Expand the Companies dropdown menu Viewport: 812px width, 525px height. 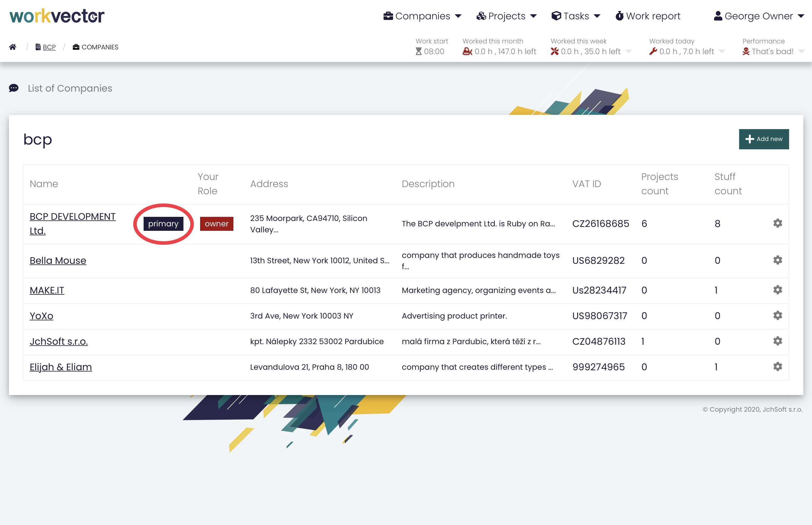423,16
